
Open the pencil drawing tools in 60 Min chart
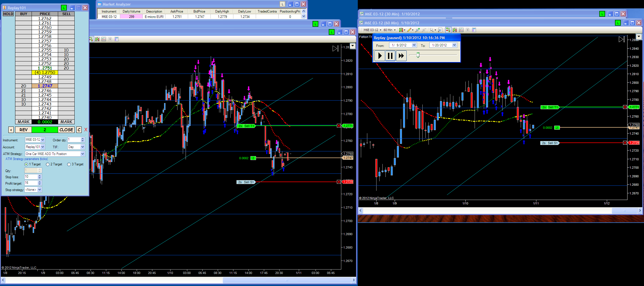click(410, 30)
